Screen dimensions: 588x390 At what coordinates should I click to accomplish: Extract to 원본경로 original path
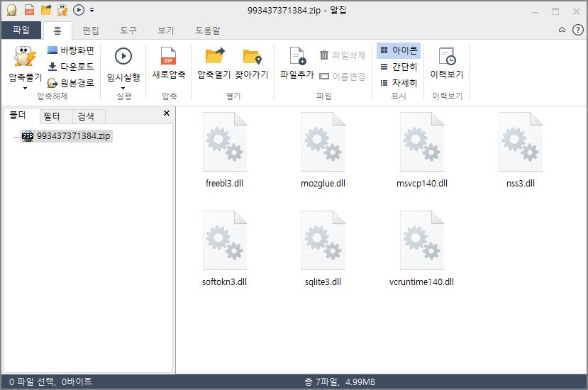71,82
